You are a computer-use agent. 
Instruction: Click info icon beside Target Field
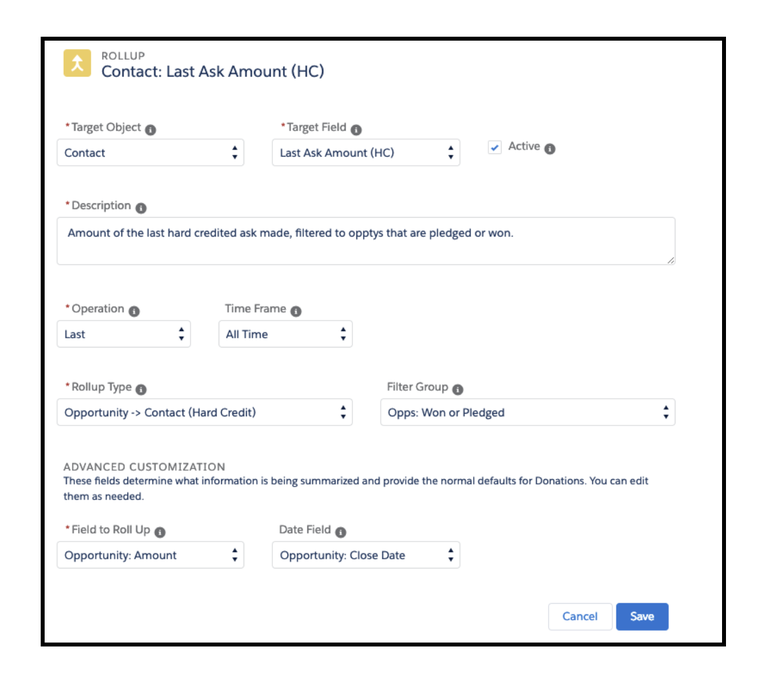tap(356, 130)
